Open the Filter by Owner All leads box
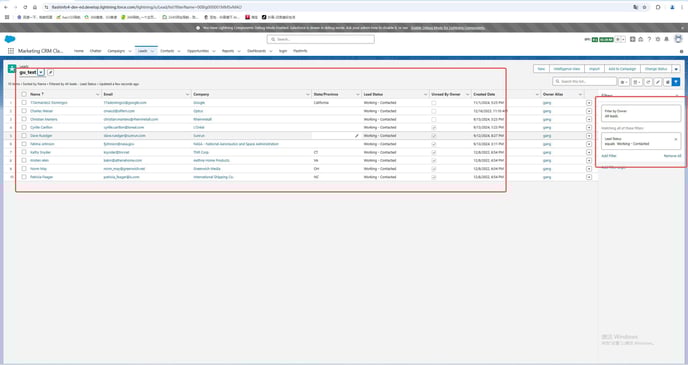Image resolution: width=688 pixels, height=365 pixels. click(x=641, y=114)
